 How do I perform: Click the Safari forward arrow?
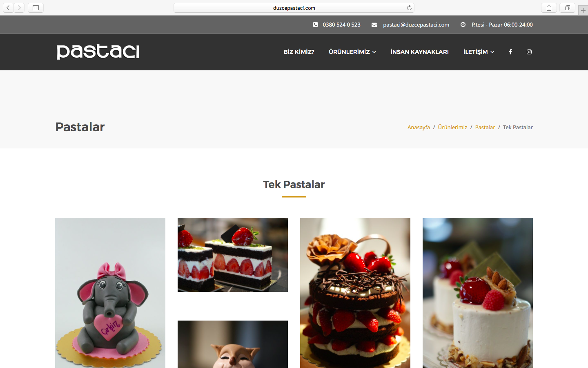click(19, 8)
